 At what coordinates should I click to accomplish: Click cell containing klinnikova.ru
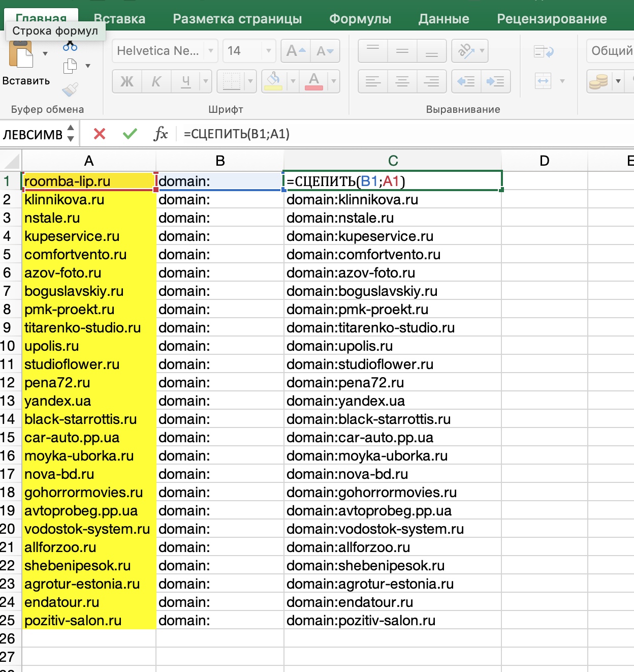pos(89,199)
